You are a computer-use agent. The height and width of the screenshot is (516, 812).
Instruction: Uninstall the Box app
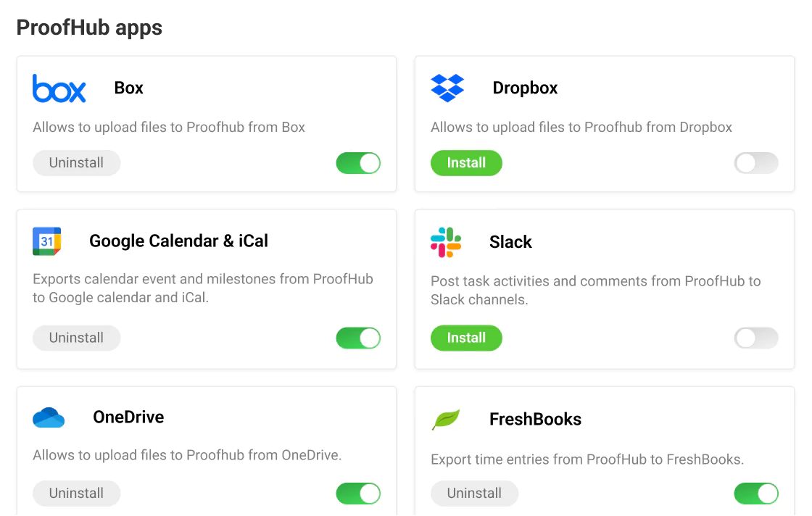[x=76, y=162]
